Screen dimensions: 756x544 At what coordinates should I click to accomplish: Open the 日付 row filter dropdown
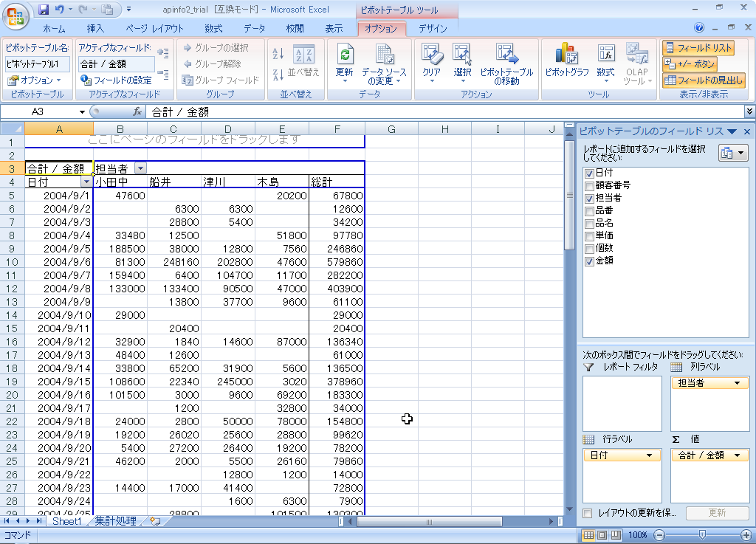tap(86, 182)
